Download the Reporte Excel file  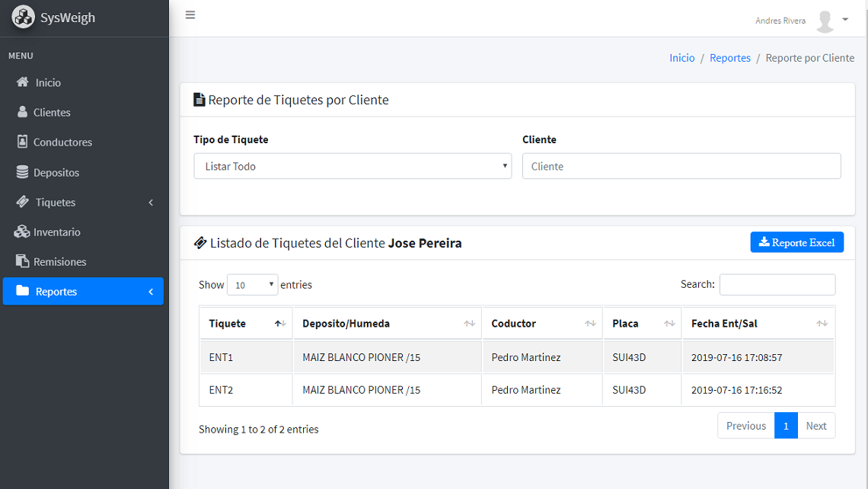(796, 242)
